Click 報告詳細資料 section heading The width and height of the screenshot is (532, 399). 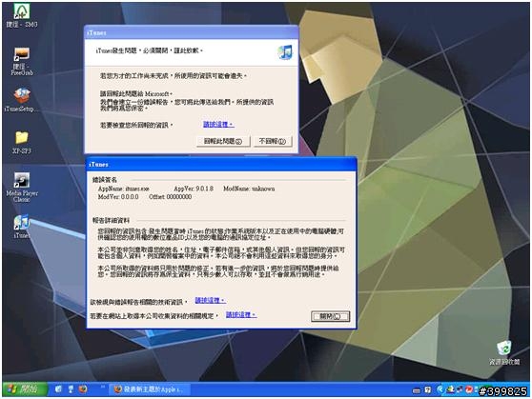tap(111, 220)
